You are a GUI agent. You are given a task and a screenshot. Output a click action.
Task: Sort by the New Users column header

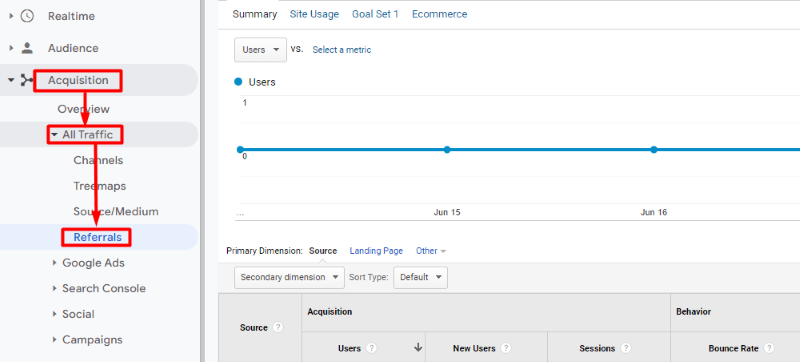(474, 349)
